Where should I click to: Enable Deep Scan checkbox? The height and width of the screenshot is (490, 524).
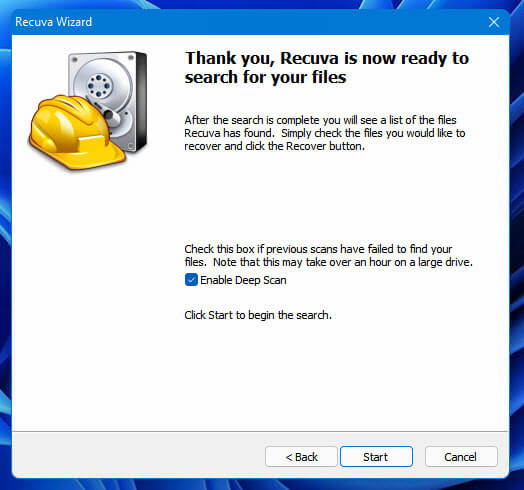coord(191,280)
